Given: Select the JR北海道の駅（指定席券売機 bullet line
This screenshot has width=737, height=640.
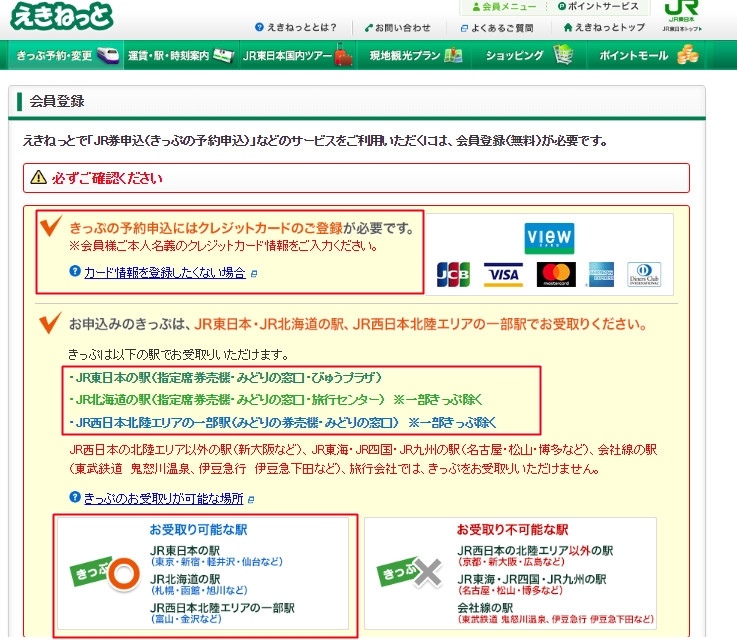Looking at the screenshot, I should pos(275,399).
